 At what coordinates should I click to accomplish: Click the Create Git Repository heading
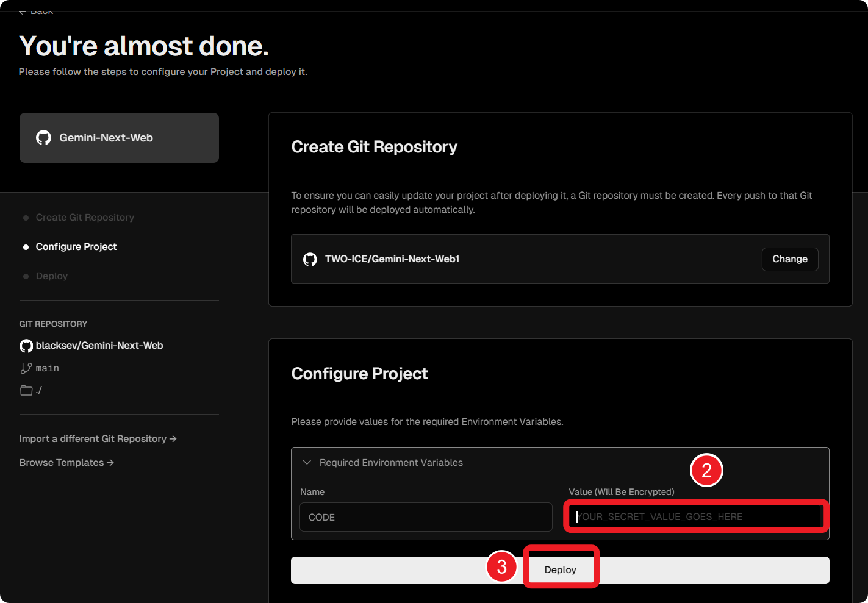click(375, 147)
